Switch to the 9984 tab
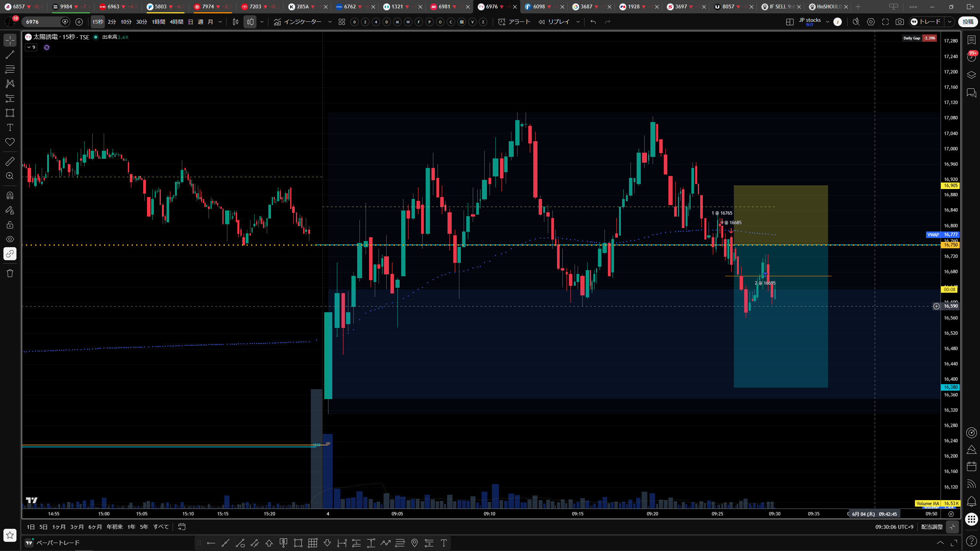Viewport: 980px width, 551px height. pyautogui.click(x=70, y=7)
